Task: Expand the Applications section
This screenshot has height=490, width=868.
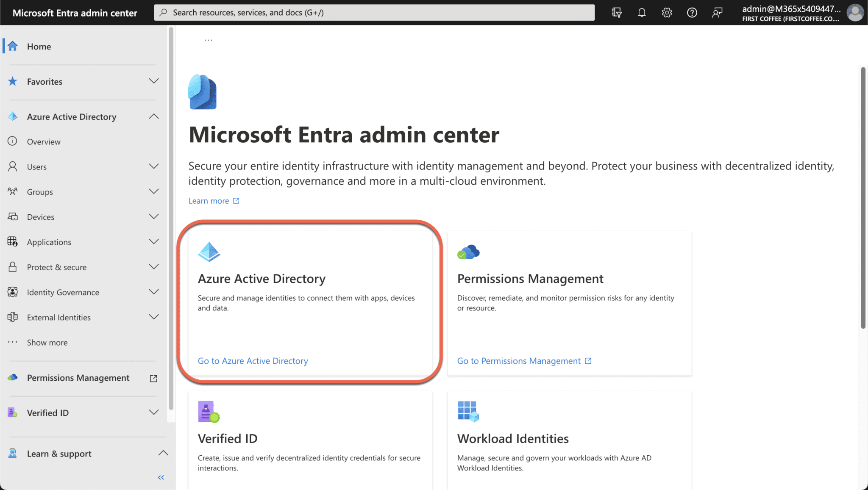Action: [154, 241]
